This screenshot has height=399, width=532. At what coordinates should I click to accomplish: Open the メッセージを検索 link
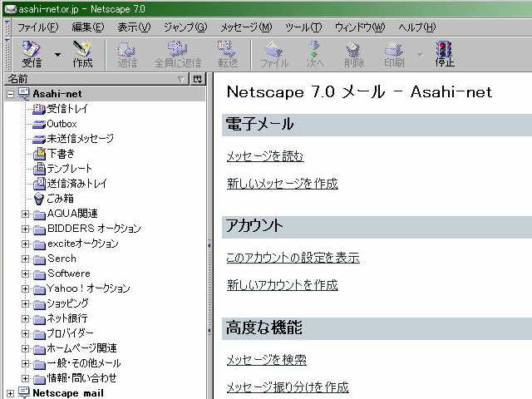click(x=267, y=360)
